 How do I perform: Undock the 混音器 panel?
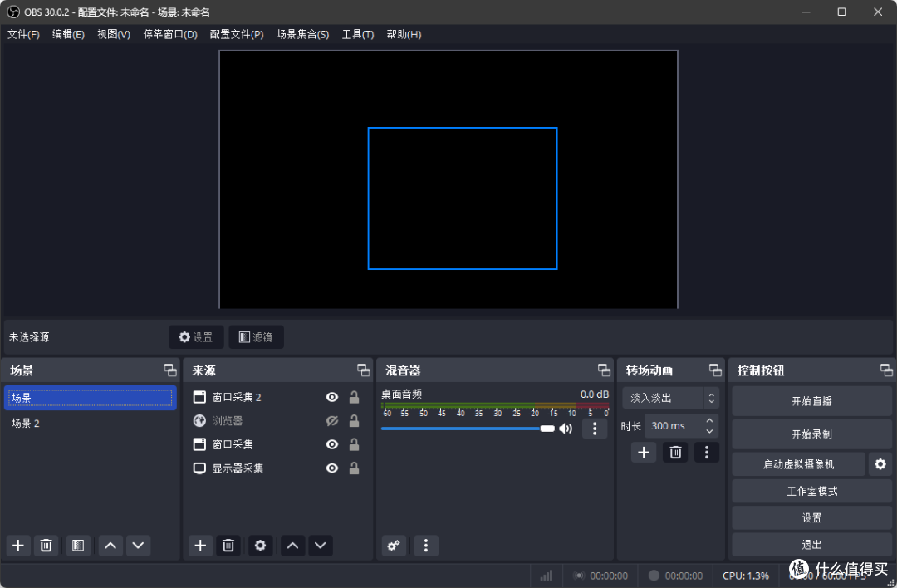point(604,370)
